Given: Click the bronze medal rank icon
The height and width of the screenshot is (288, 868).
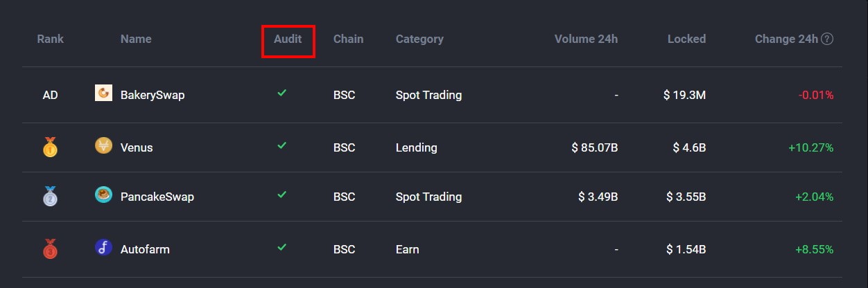Looking at the screenshot, I should [x=50, y=249].
